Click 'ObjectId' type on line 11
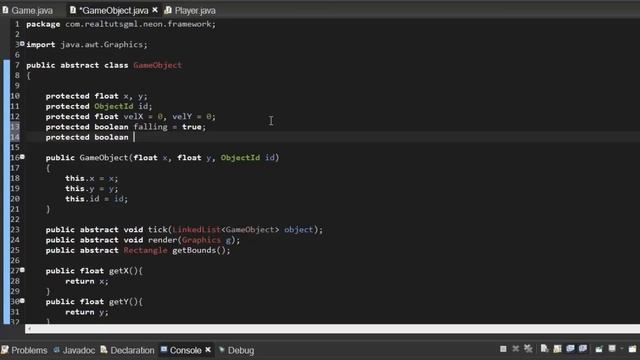This screenshot has width=640, height=360. [x=113, y=107]
